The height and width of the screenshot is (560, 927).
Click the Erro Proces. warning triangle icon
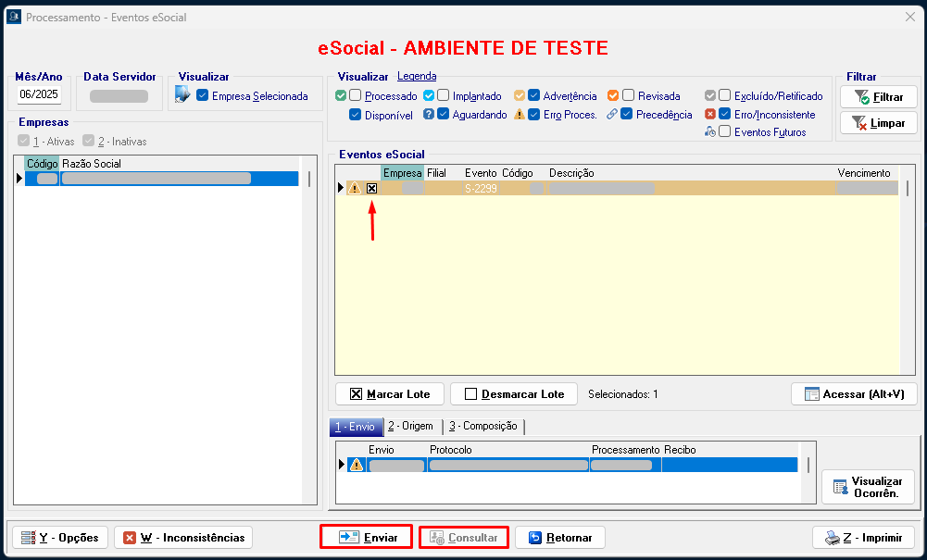pyautogui.click(x=520, y=115)
